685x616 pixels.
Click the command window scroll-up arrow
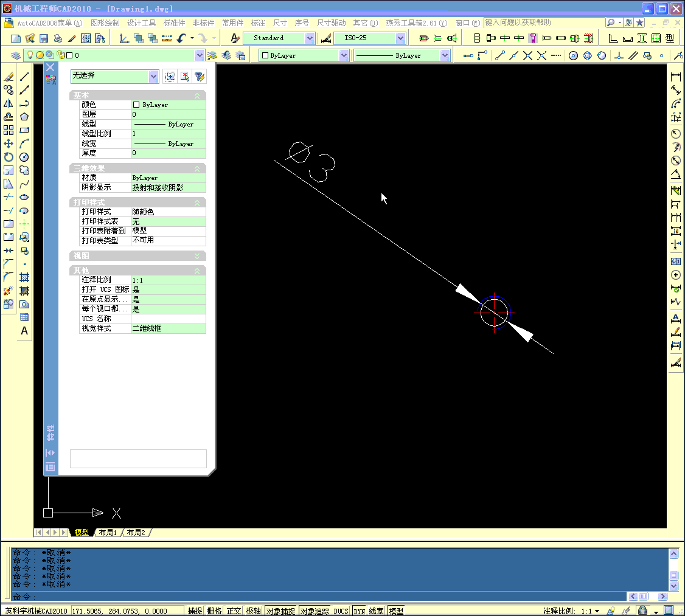673,553
